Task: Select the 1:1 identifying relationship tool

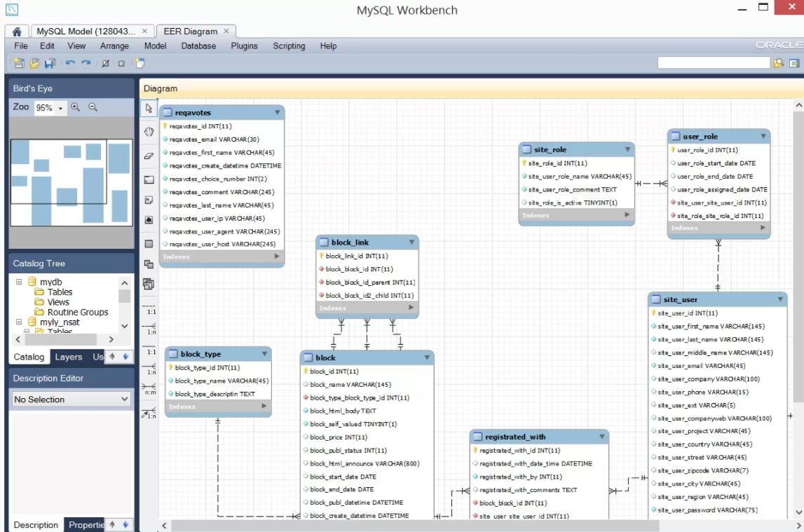Action: (149, 349)
